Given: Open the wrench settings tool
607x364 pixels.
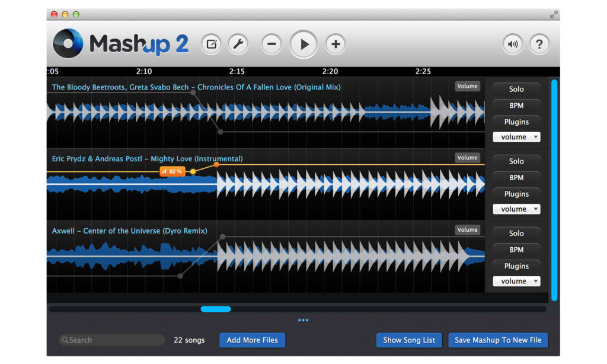Looking at the screenshot, I should pos(238,44).
